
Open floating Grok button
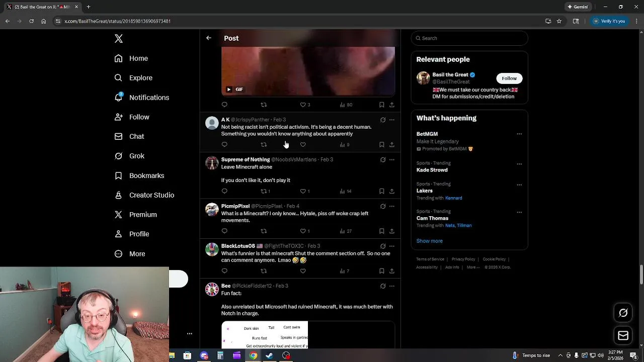click(x=623, y=313)
